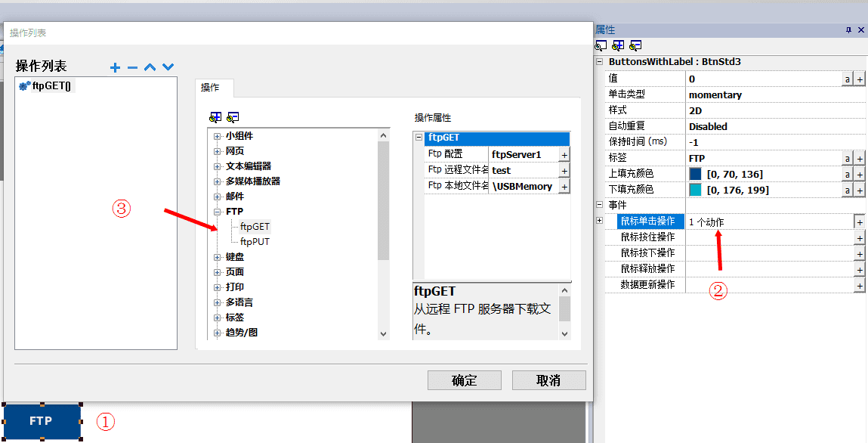Click the 上填充颜色 dark blue swatch

coord(695,174)
